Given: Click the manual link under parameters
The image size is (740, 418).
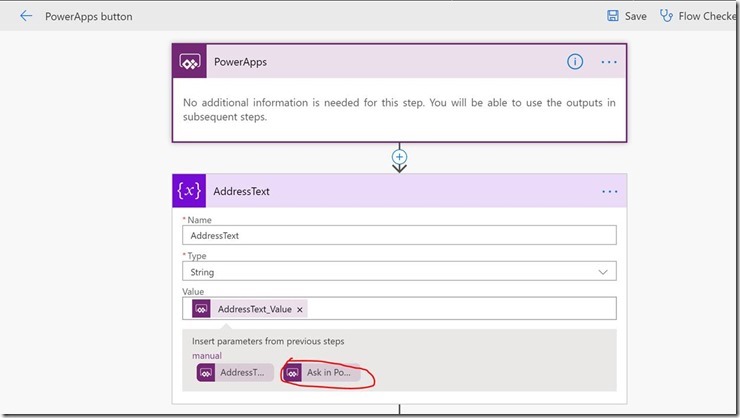Looking at the screenshot, I should coord(207,355).
